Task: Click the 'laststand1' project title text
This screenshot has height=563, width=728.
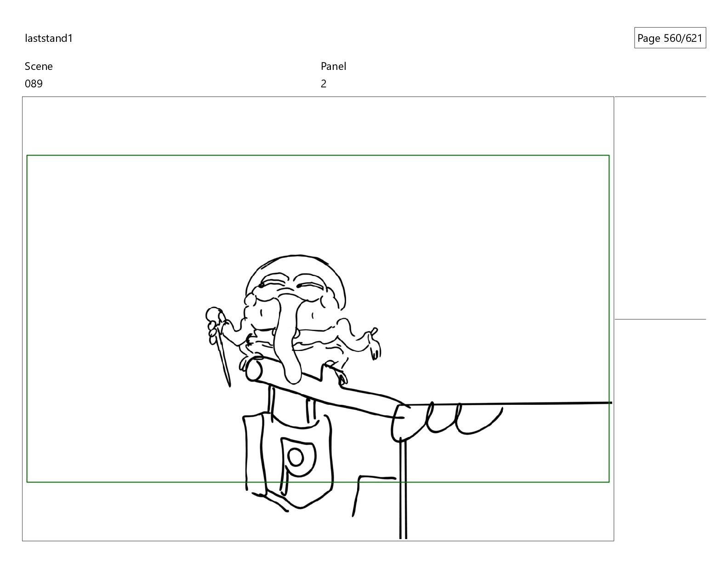Action: (x=49, y=38)
